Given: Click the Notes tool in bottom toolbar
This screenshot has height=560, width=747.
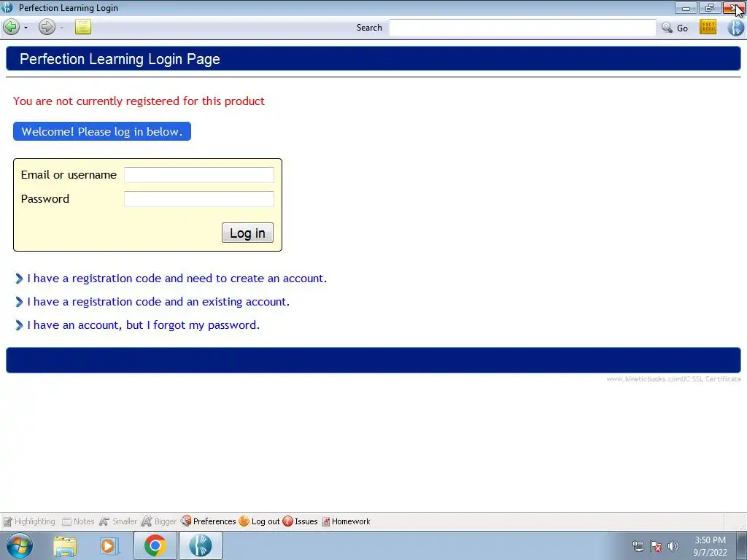Looking at the screenshot, I should 78,521.
